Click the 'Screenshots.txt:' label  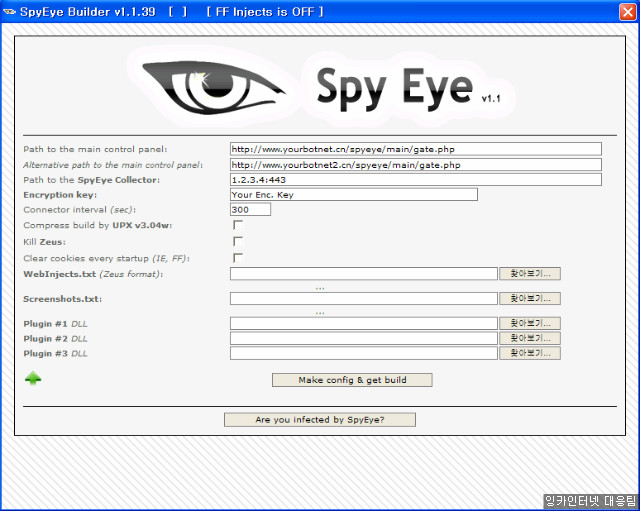click(62, 299)
